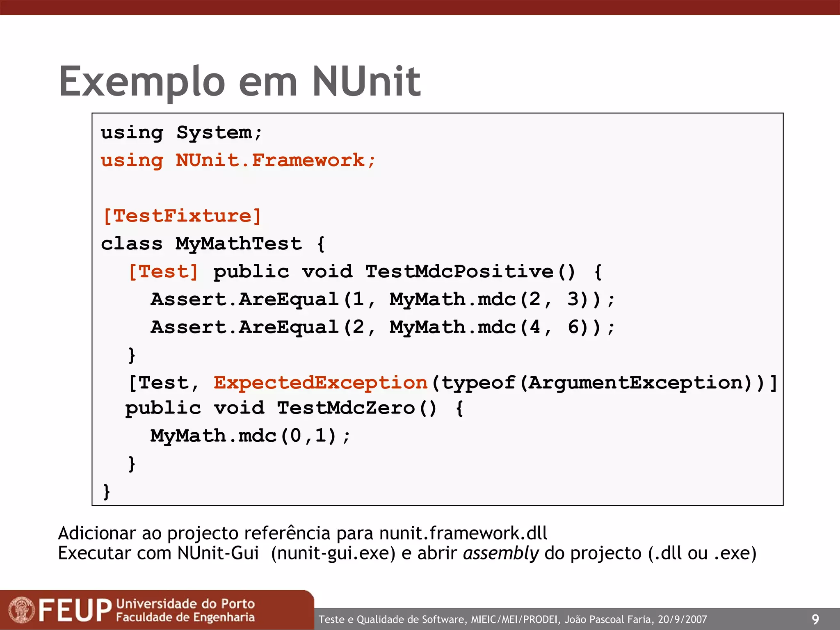
Task: Click "(nunit-gui.exe)" in the bottom note
Action: [333, 553]
